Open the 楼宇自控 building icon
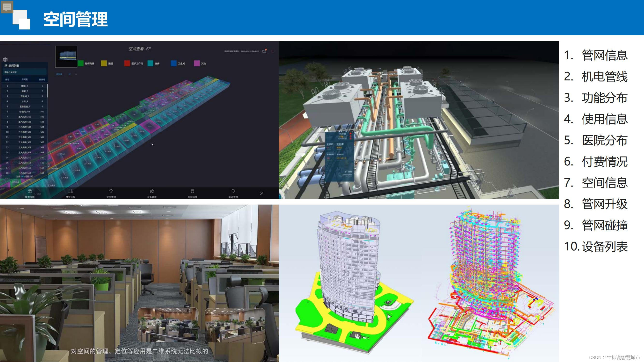644x362 pixels. [71, 191]
